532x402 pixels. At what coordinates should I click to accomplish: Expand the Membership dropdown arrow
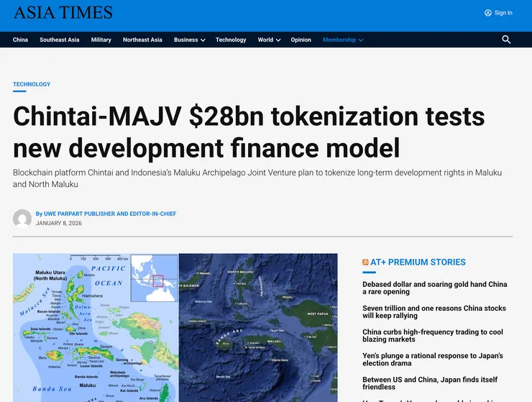(361, 40)
